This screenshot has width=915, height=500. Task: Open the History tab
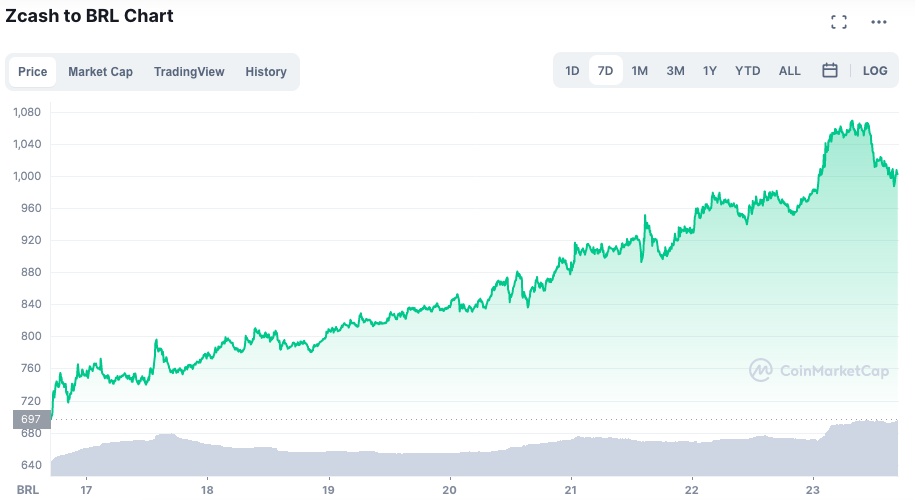point(266,72)
